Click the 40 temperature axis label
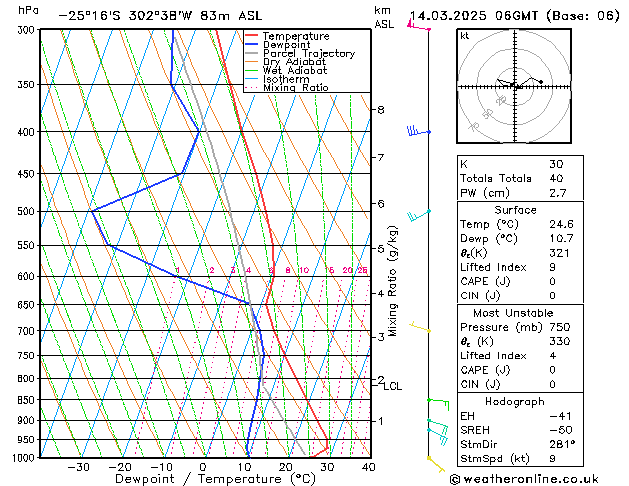Screen dimensions: 629x486 (x=368, y=467)
